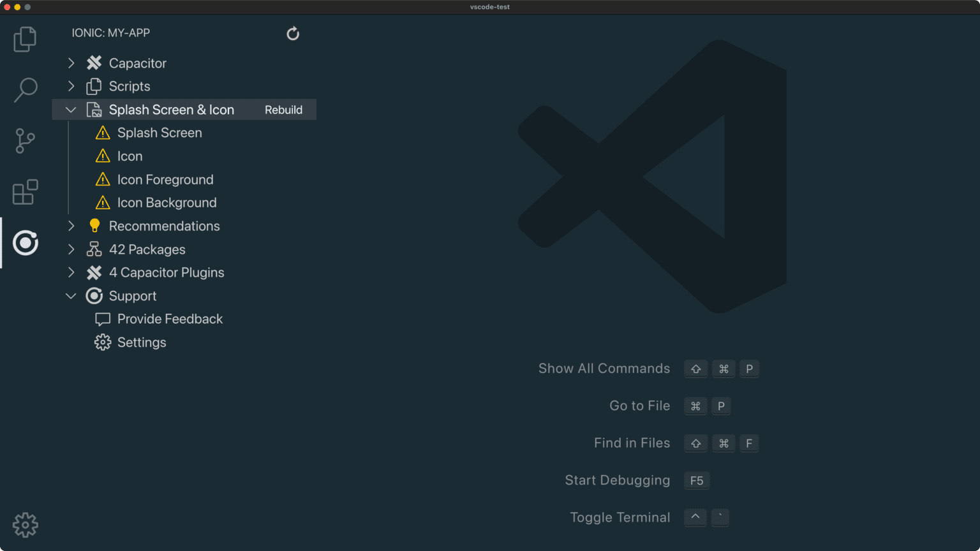Viewport: 980px width, 551px height.
Task: Open the Ionic extension sidebar icon
Action: 25,243
